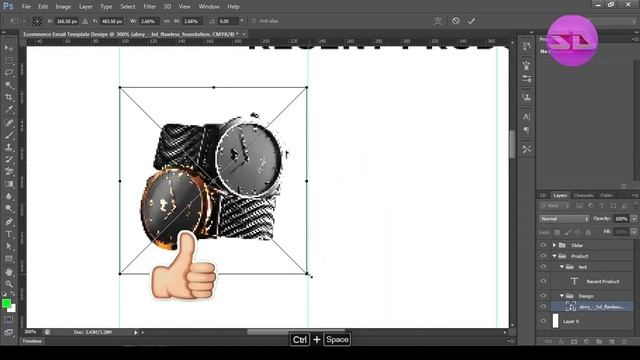Click the foreground green color swatch
The image size is (640, 360).
point(6,303)
